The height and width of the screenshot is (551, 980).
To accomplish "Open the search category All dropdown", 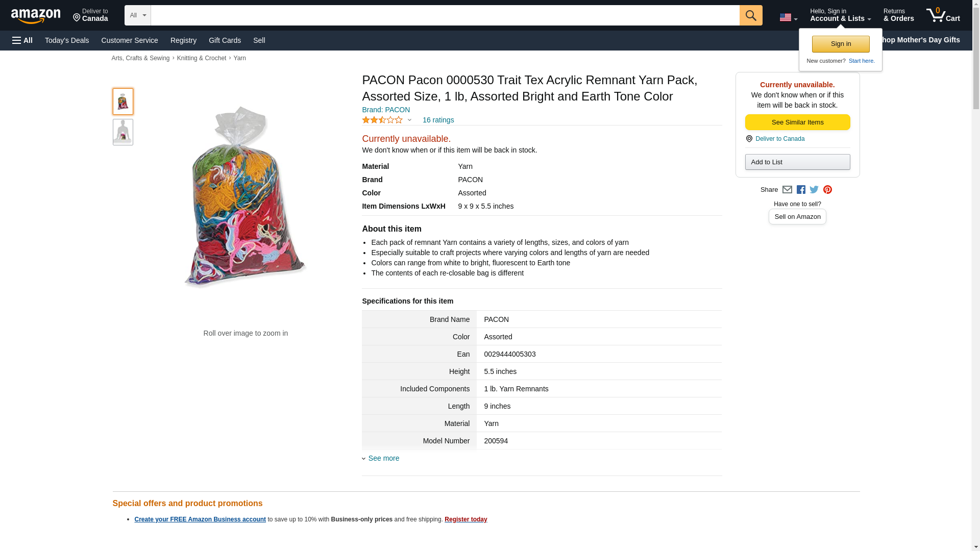I will click(x=137, y=15).
